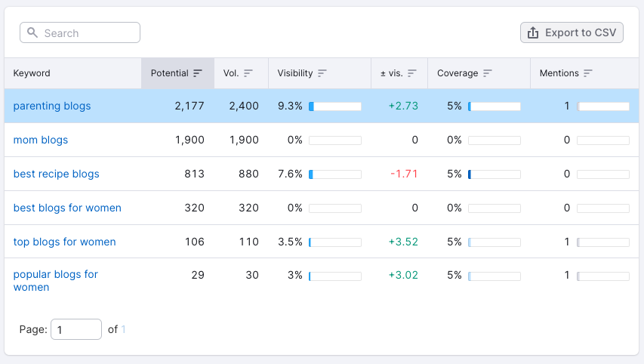The image size is (644, 364).
Task: Open 'best blogs for women' keyword
Action: coord(67,208)
